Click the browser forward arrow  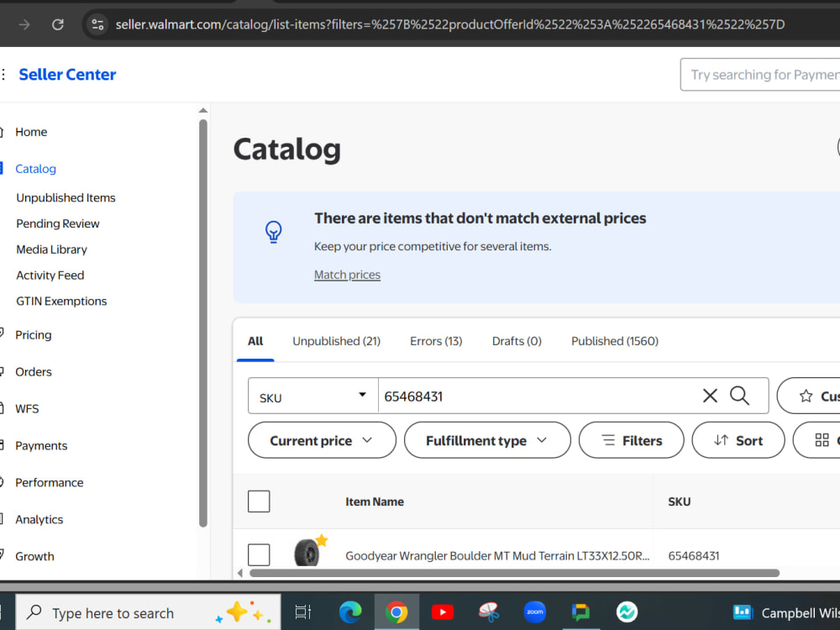[24, 24]
